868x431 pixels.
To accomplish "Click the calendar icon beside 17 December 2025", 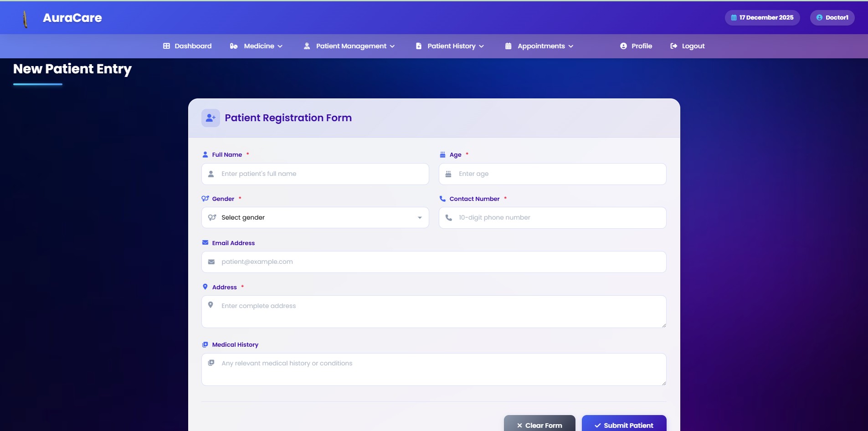I will point(734,18).
